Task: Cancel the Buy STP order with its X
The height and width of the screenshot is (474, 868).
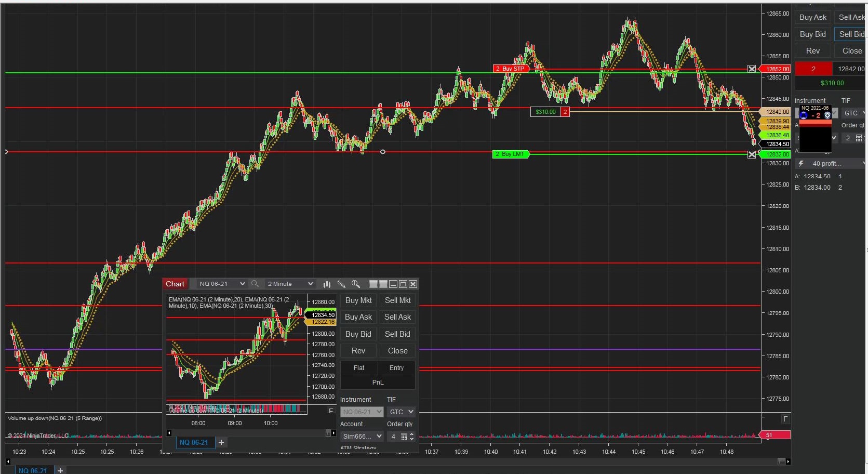Action: 752,69
